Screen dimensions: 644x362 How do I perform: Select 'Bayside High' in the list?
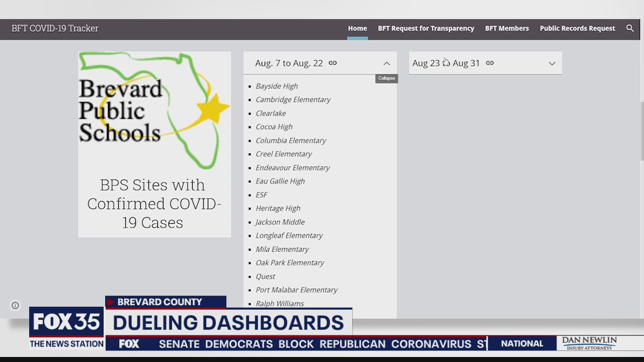277,86
